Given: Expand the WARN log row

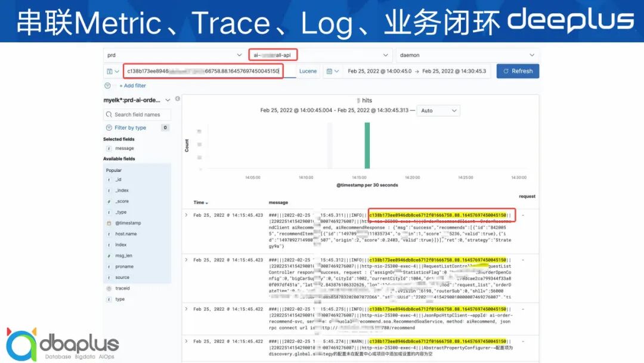Looking at the screenshot, I should [x=186, y=342].
